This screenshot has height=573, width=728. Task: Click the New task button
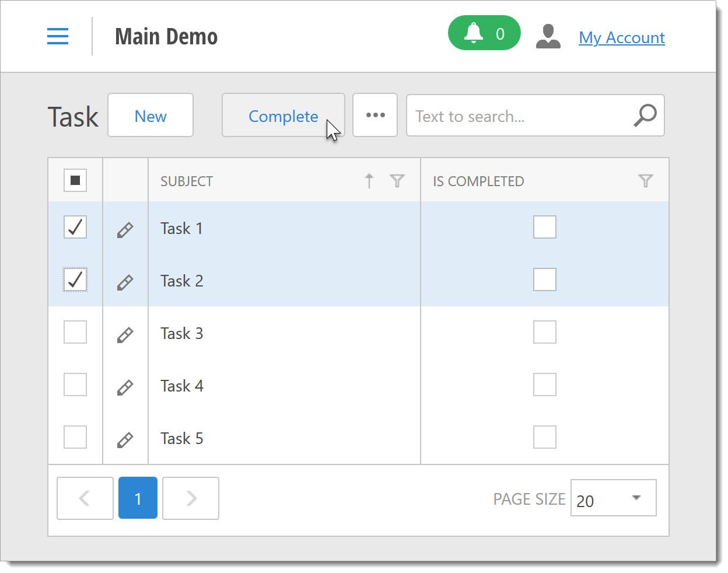pyautogui.click(x=150, y=116)
